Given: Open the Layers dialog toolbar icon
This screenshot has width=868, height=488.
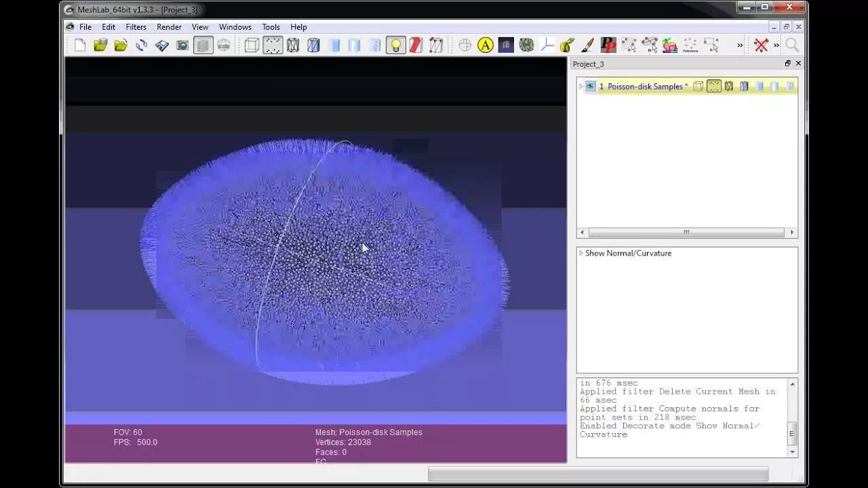Looking at the screenshot, I should tap(203, 45).
